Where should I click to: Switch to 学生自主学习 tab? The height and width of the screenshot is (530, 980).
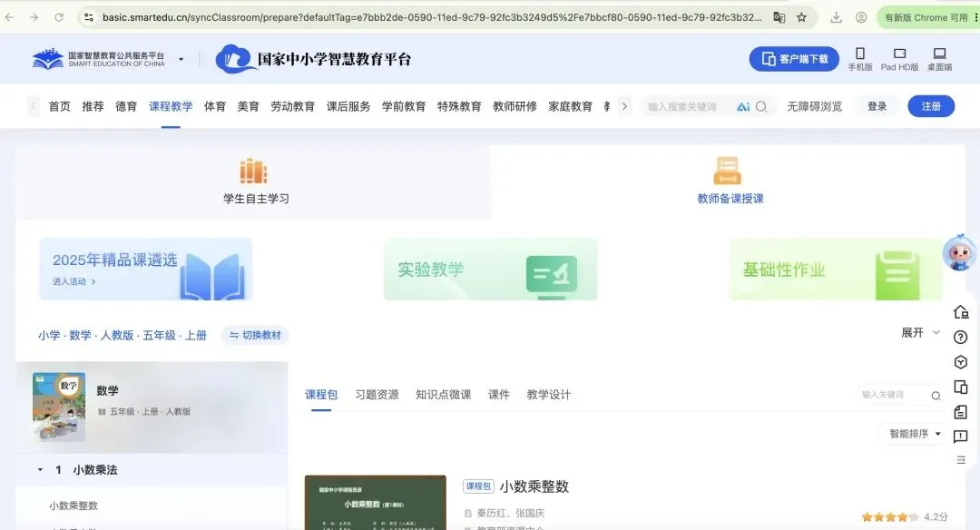pyautogui.click(x=254, y=182)
